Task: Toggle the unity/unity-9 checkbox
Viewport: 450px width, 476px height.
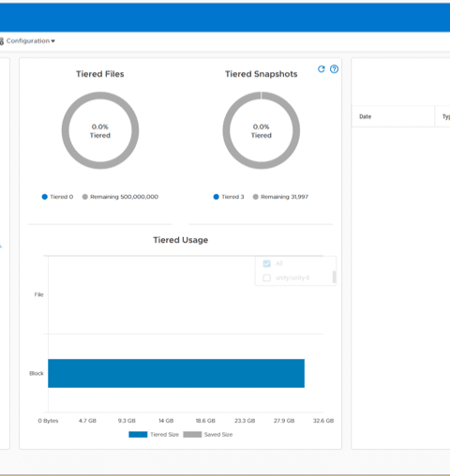Action: (267, 277)
